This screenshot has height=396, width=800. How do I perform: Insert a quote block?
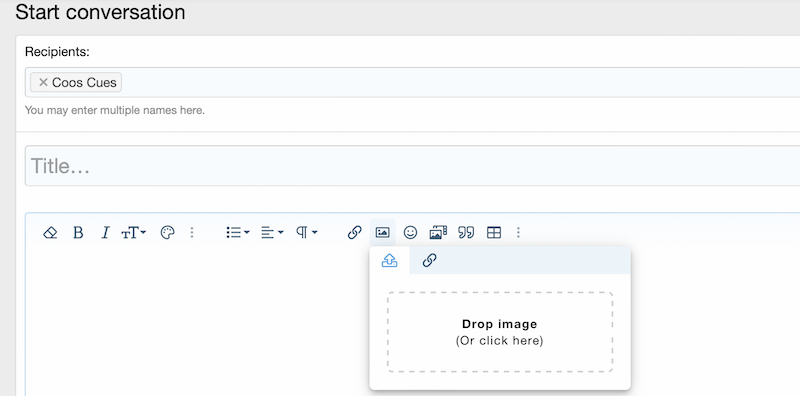point(466,233)
